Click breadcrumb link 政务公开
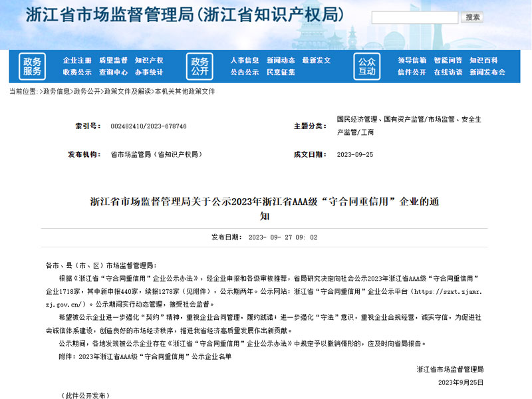Screen dimensions: 532x399 coord(87,91)
